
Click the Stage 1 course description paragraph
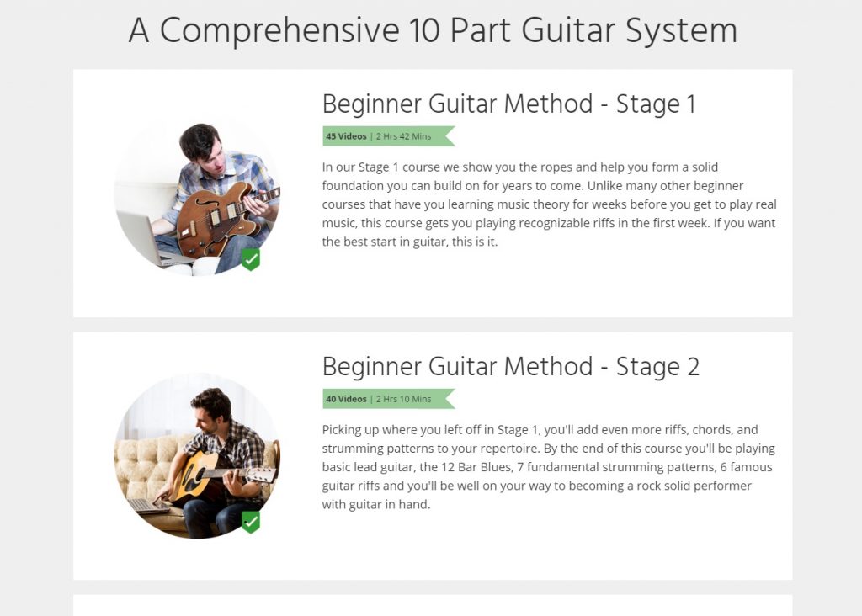(549, 204)
